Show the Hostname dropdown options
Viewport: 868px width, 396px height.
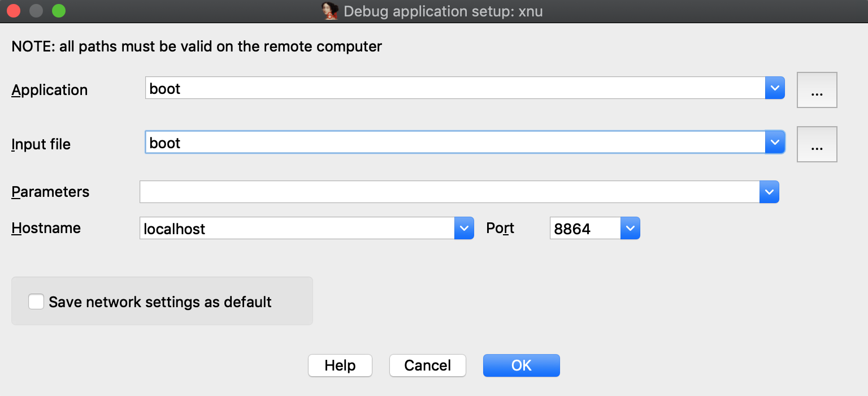click(464, 228)
